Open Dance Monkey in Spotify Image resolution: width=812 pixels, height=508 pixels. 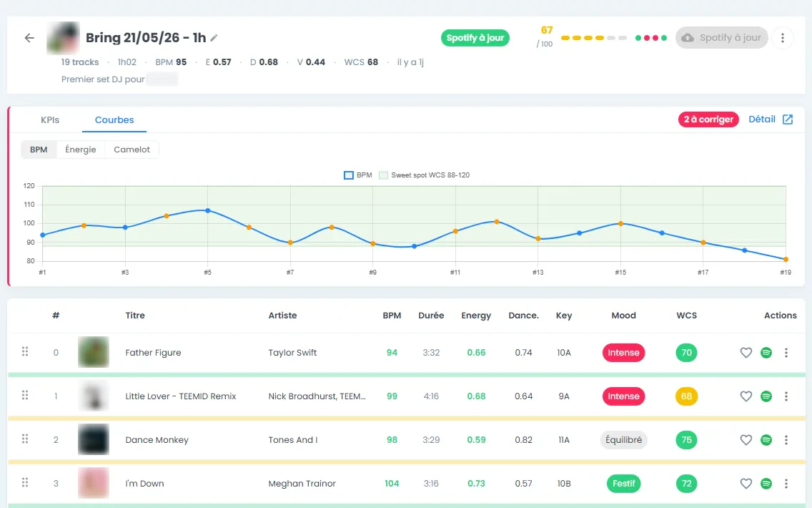point(766,440)
